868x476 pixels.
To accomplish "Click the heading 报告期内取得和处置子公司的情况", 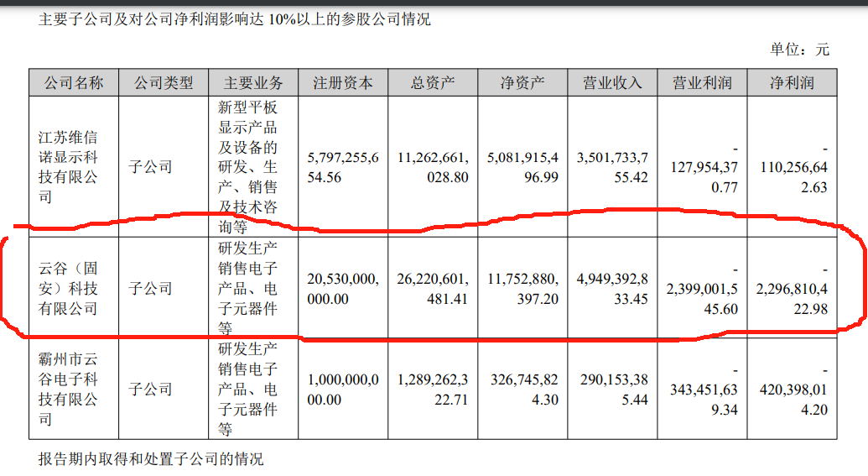I will tap(151, 459).
